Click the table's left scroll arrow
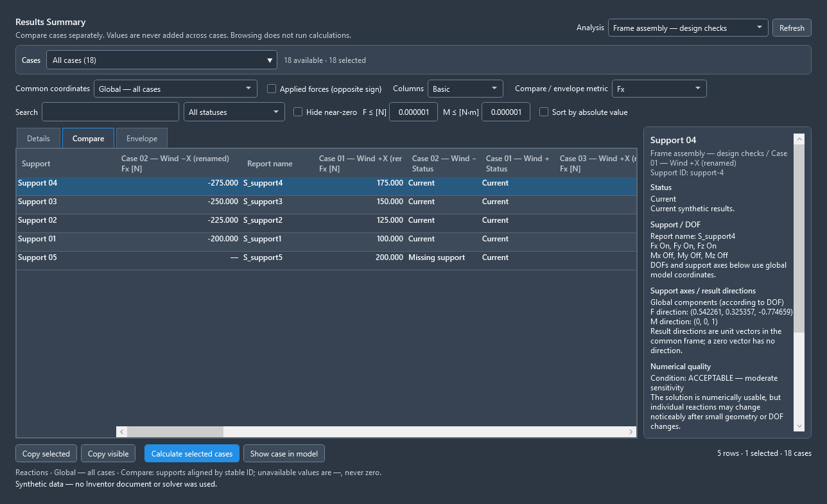The image size is (827, 504). [121, 432]
